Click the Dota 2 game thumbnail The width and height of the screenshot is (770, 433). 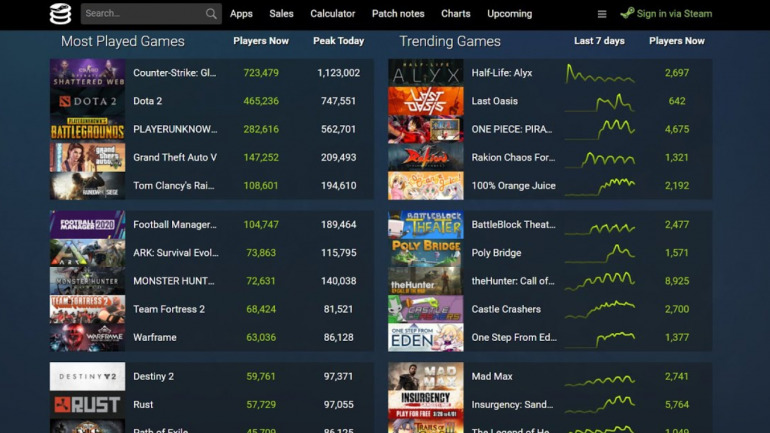pos(87,101)
